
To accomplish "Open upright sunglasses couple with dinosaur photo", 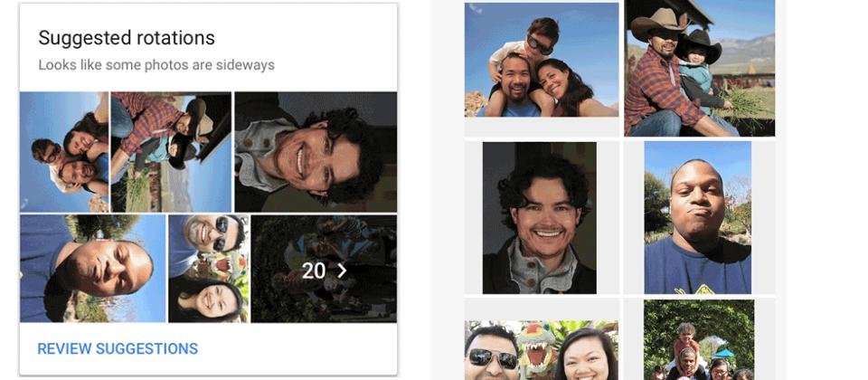I will pyautogui.click(x=542, y=350).
